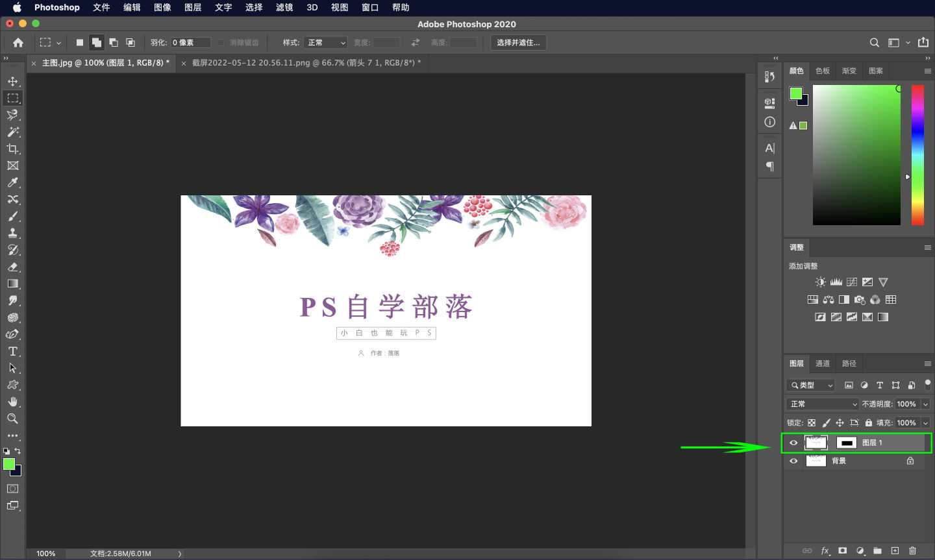Select the Brush tool
The height and width of the screenshot is (560, 935).
tap(13, 216)
